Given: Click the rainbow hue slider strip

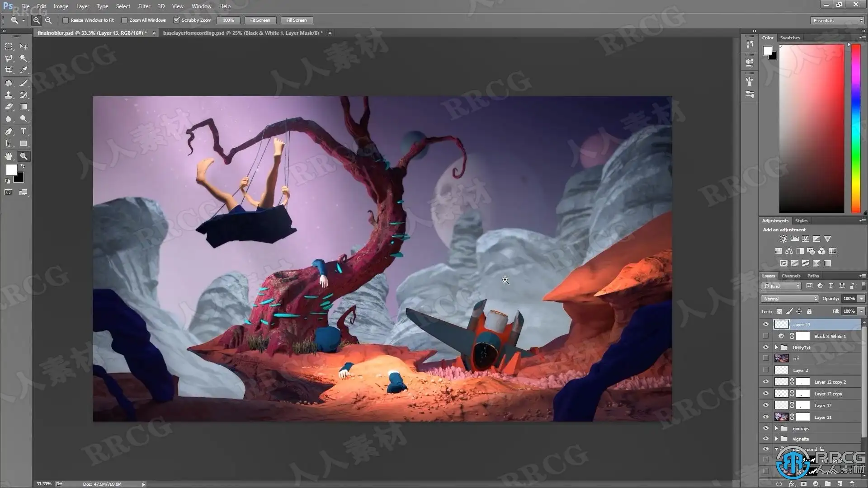Looking at the screenshot, I should tap(855, 129).
